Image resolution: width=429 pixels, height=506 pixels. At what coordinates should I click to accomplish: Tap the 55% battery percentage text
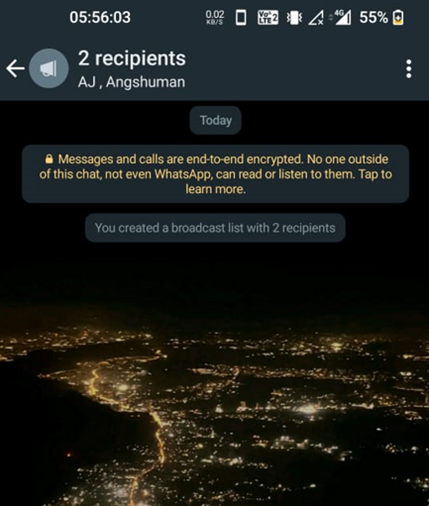(x=374, y=17)
